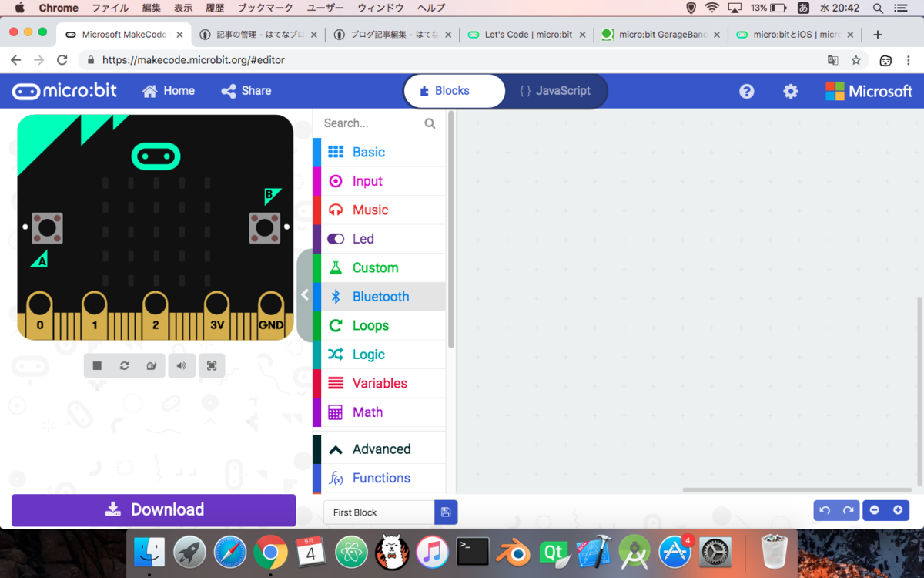
Task: Launch simulator in full screen
Action: coord(212,366)
